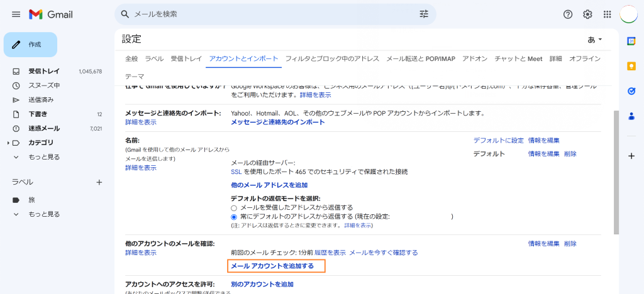Click メール アカウントを追加する link

pyautogui.click(x=272, y=266)
